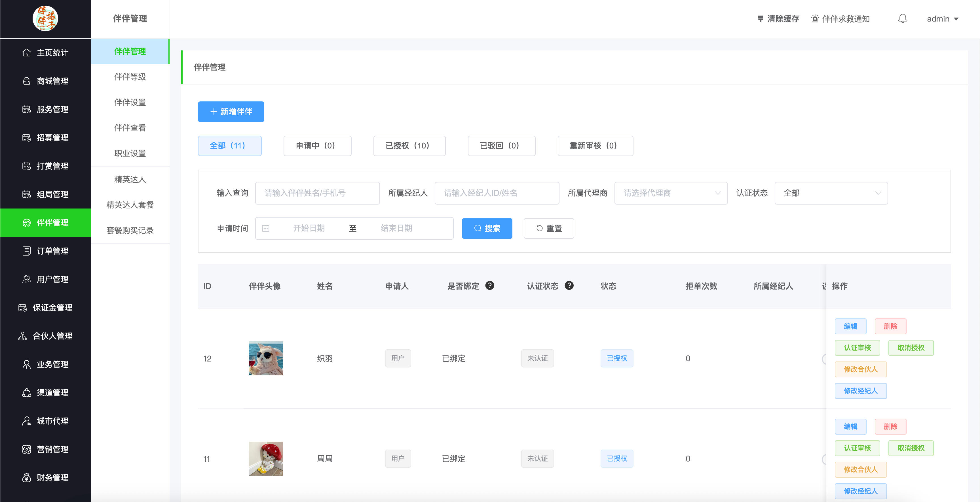The height and width of the screenshot is (502, 980).
Task: Click the 城市代理 person icon
Action: click(x=26, y=421)
